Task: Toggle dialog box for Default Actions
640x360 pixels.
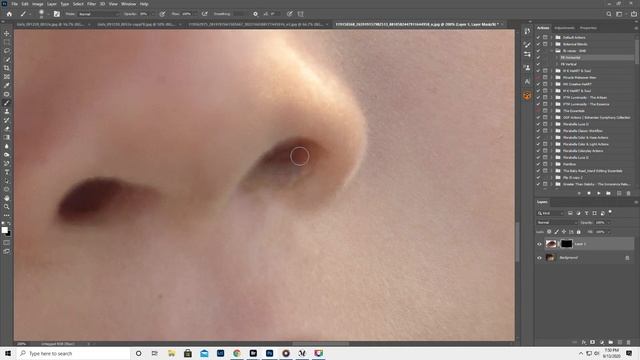Action: 545,37
